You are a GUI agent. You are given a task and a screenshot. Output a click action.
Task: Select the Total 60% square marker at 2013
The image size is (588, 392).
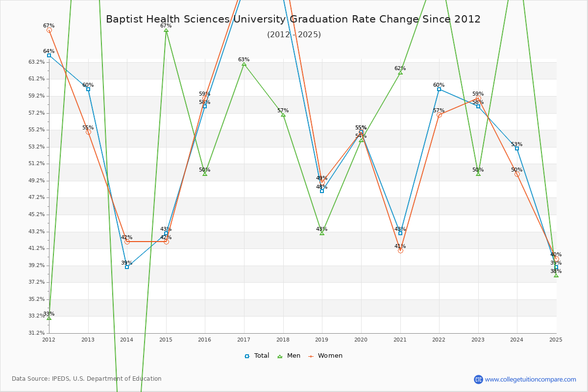coord(88,89)
